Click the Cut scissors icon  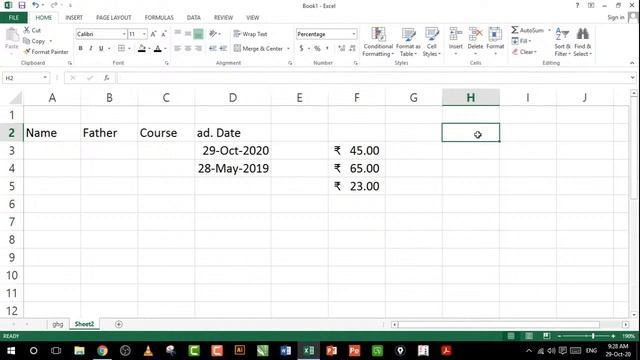pos(27,30)
